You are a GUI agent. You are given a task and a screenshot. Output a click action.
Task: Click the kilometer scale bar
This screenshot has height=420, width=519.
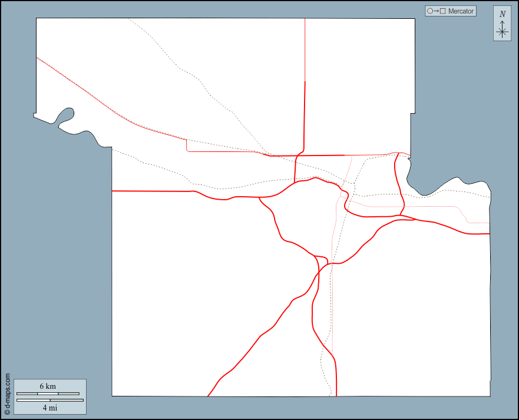tap(48, 393)
